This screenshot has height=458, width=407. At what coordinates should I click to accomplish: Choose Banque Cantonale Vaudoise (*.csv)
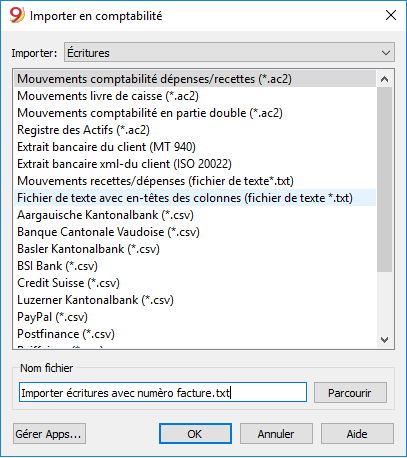195,232
